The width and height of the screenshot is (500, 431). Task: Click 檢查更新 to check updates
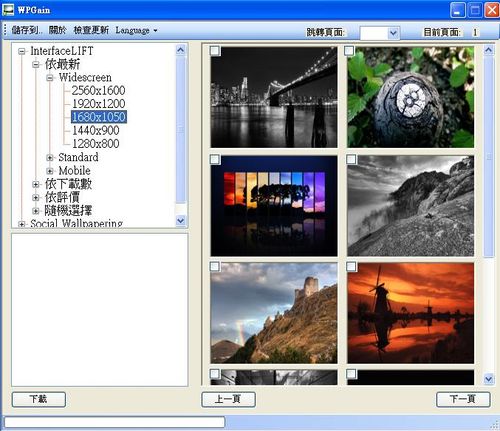click(91, 30)
